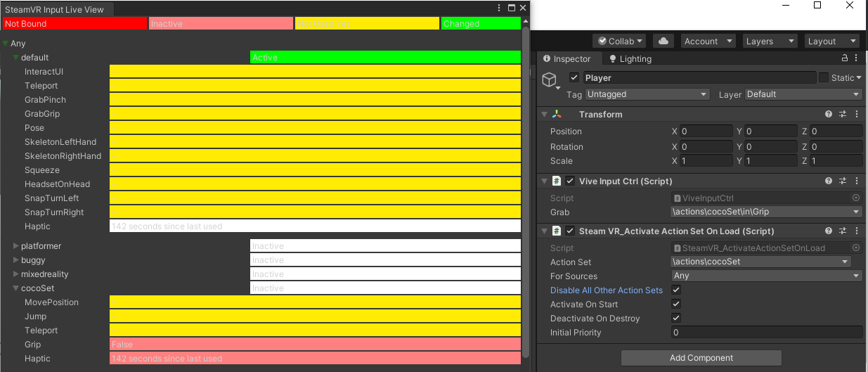Click the red Not Bound legend swatch
The image size is (868, 372).
(x=74, y=23)
